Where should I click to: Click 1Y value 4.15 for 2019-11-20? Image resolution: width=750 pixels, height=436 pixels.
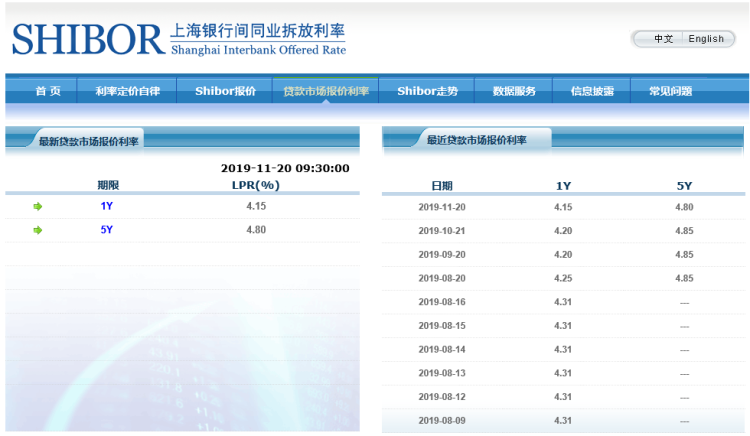click(x=563, y=207)
